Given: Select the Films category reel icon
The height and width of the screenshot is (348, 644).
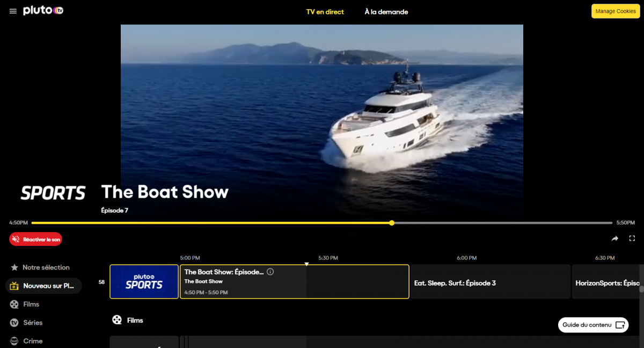Looking at the screenshot, I should (14, 305).
